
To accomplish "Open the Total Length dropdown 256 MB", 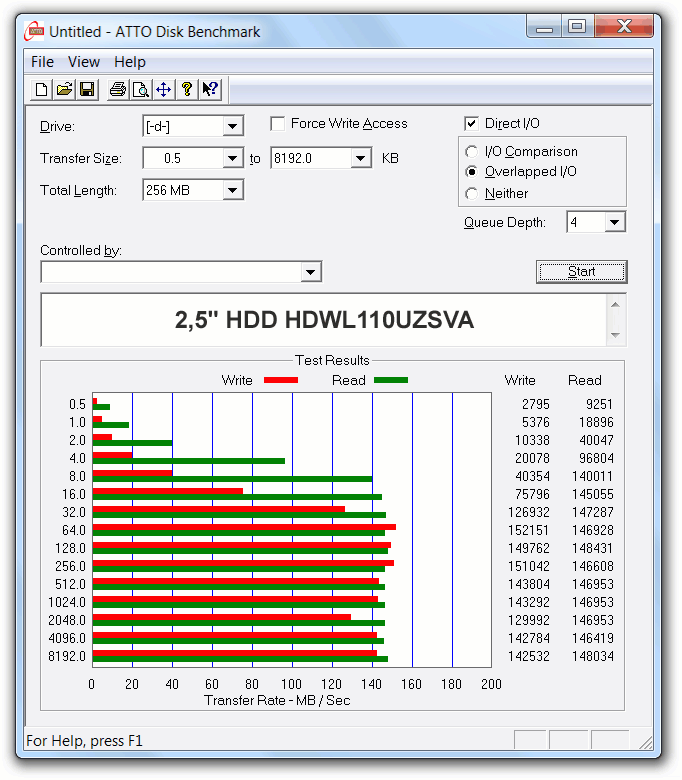I will 232,190.
